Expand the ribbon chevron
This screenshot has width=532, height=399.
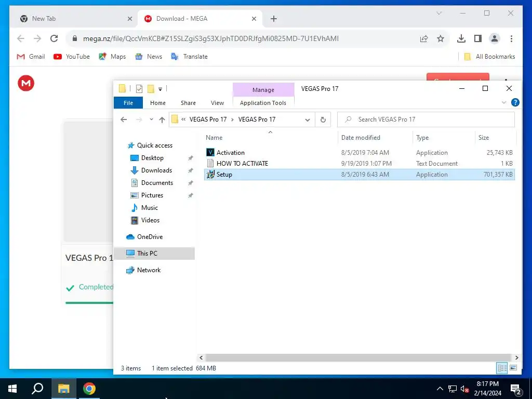504,102
